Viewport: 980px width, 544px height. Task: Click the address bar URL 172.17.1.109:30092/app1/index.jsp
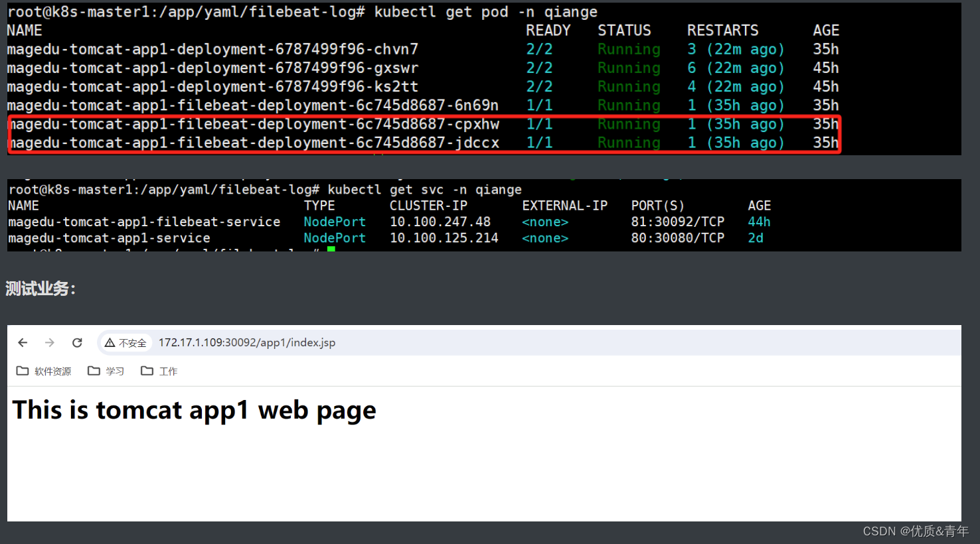pos(247,342)
